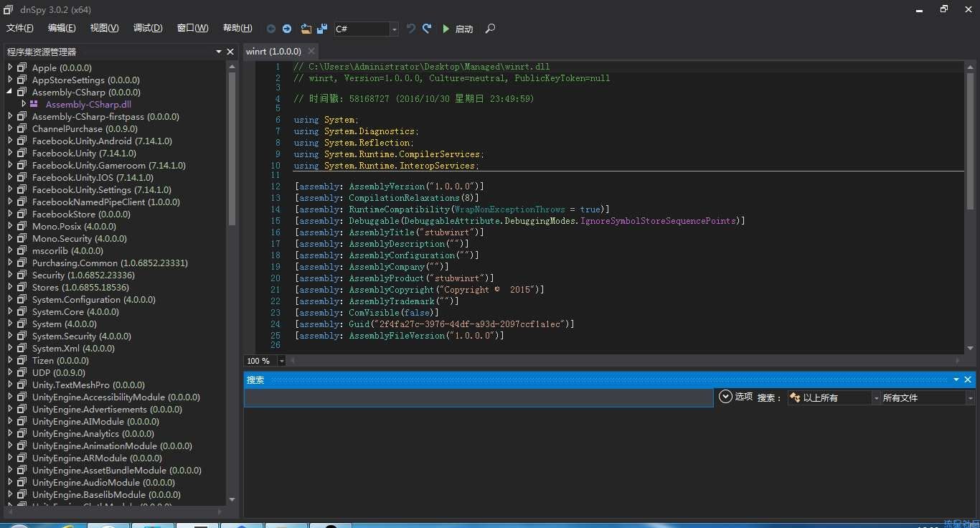The height and width of the screenshot is (528, 980).
Task: Open the 调试(D) menu
Action: (148, 28)
